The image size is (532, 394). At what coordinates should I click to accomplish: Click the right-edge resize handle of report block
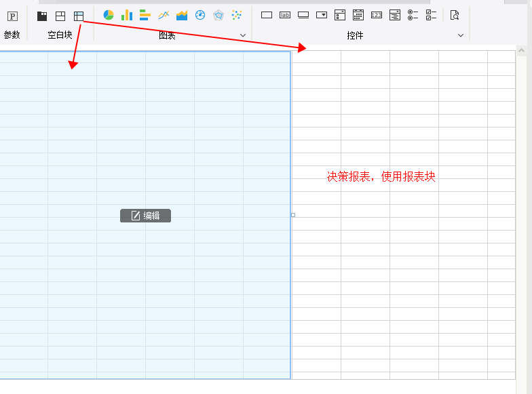(x=293, y=215)
